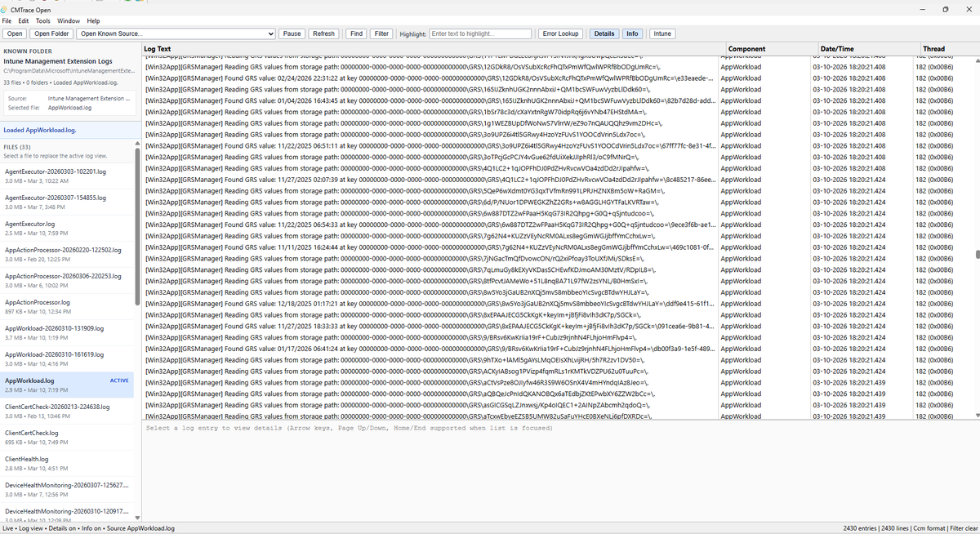Select AppActionProcessor.log file
This screenshot has height=534, width=980.
[x=67, y=306]
